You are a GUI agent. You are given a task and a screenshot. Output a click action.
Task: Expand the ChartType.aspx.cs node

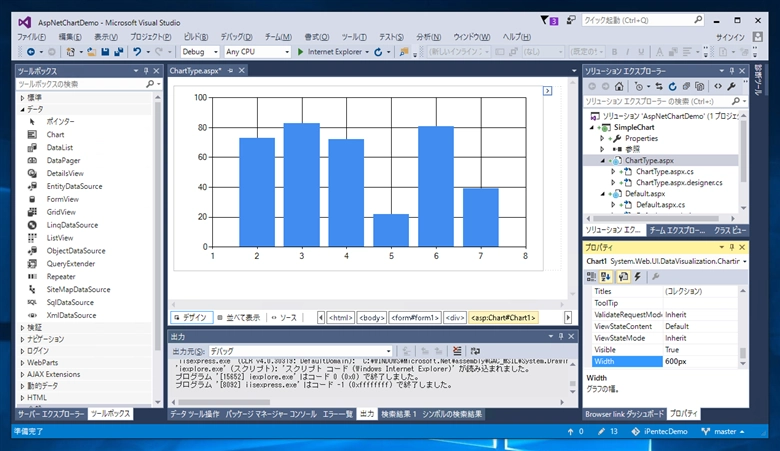pos(613,172)
